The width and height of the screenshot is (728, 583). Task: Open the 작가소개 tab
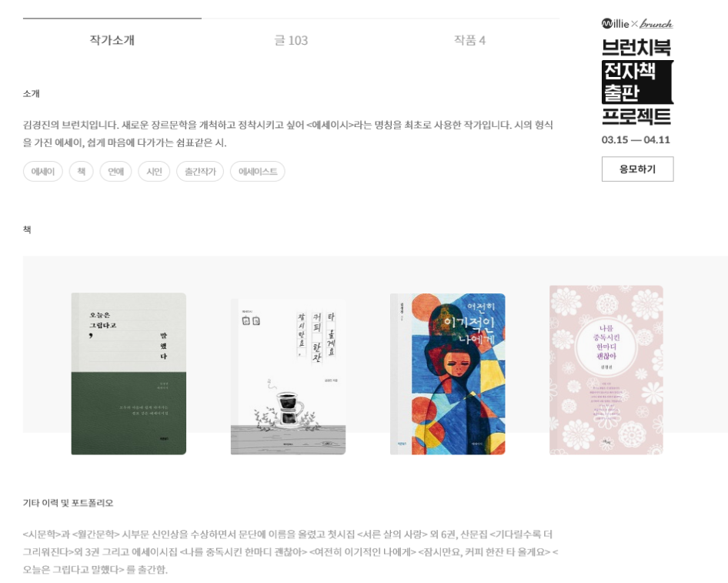[112, 40]
